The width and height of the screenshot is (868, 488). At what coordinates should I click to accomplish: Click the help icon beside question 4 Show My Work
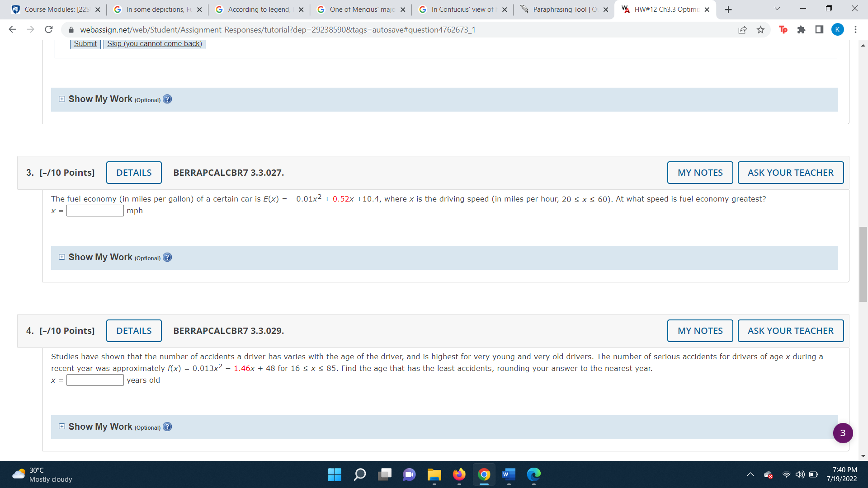click(167, 427)
